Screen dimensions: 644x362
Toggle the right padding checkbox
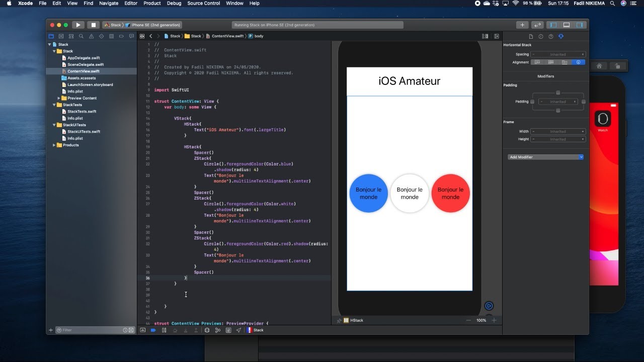[x=584, y=102]
